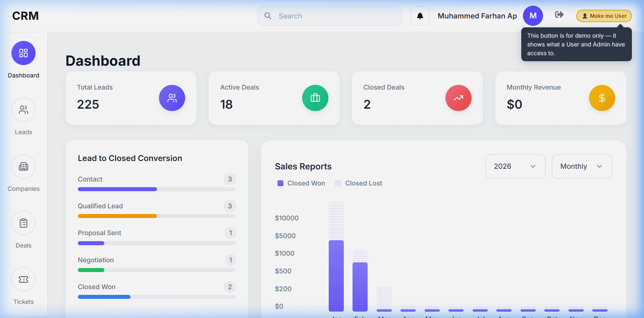Click the M profile avatar
Image resolution: width=644 pixels, height=318 pixels.
point(533,16)
